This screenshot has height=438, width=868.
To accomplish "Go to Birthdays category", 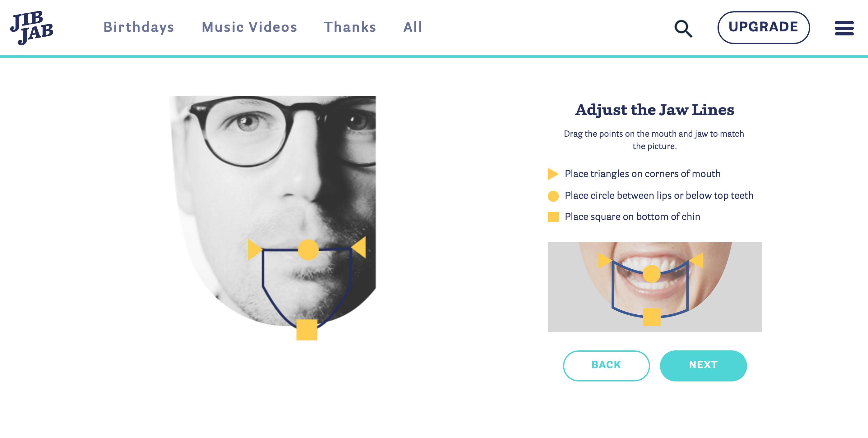I will click(x=139, y=27).
